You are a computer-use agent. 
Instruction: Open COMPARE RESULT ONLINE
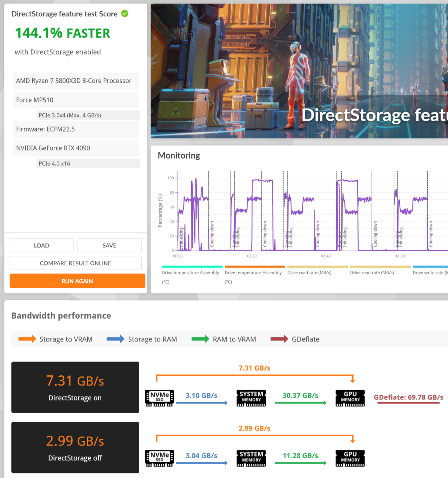coord(75,263)
